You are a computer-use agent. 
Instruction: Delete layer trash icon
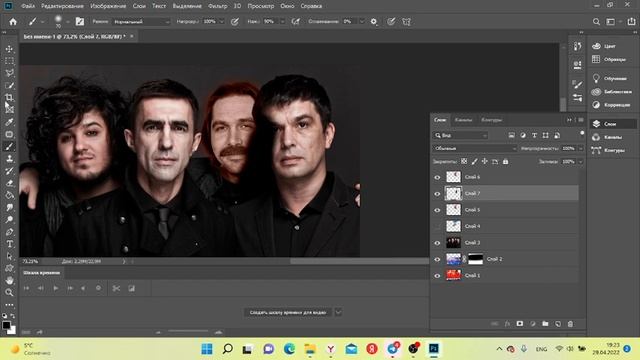click(x=571, y=324)
